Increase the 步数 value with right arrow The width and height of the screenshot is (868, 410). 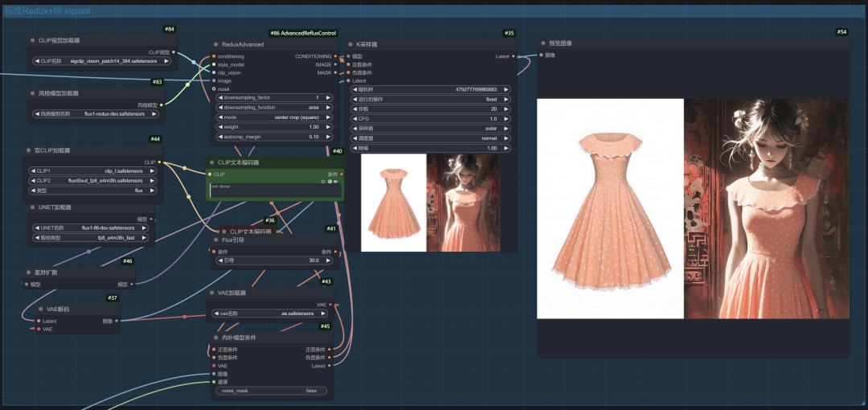[506, 109]
